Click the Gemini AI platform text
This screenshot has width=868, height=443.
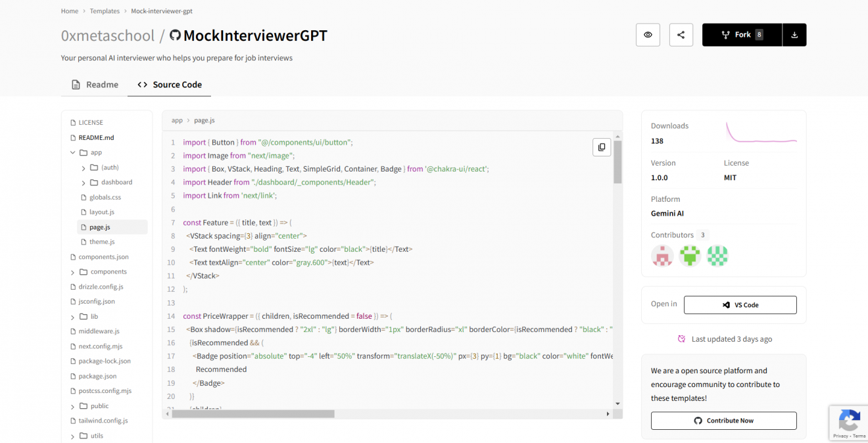(x=667, y=214)
